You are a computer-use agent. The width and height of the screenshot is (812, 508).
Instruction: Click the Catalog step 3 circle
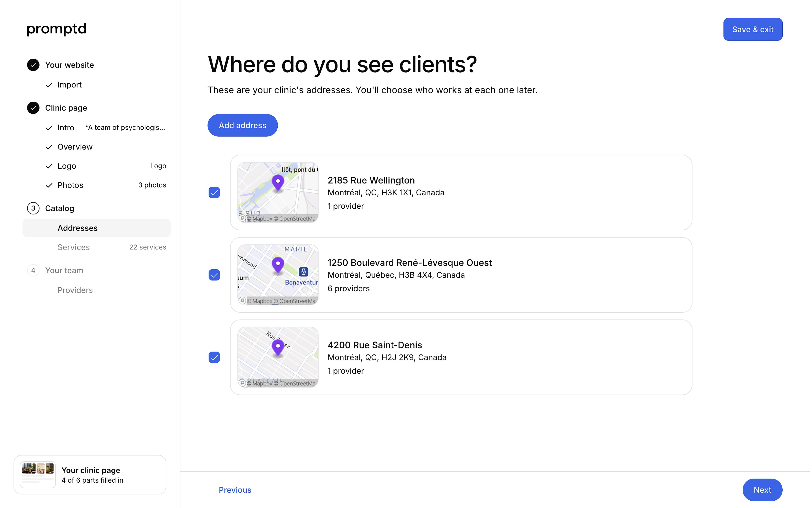[33, 208]
